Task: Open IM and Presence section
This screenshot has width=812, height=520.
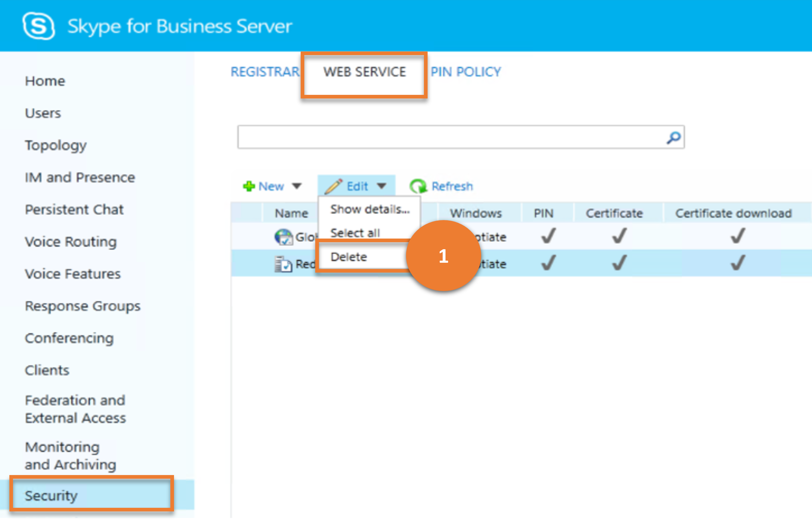Action: tap(80, 177)
